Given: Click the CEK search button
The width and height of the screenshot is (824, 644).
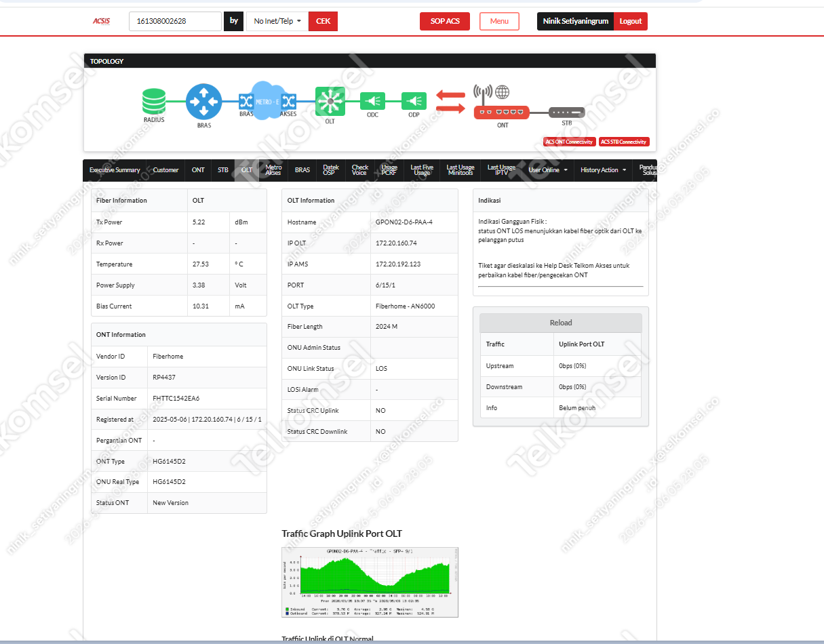Looking at the screenshot, I should tap(323, 21).
